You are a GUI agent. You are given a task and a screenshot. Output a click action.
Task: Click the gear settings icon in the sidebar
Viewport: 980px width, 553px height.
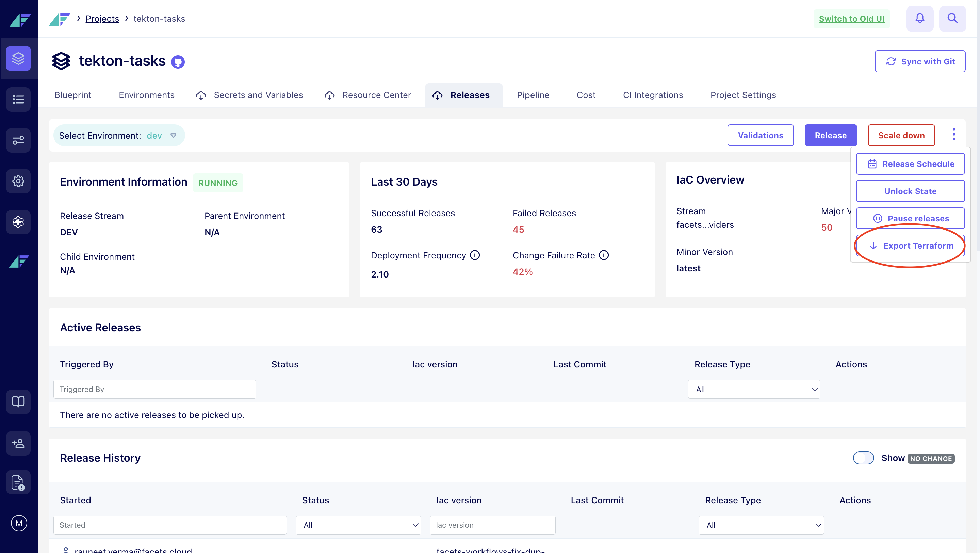click(18, 181)
